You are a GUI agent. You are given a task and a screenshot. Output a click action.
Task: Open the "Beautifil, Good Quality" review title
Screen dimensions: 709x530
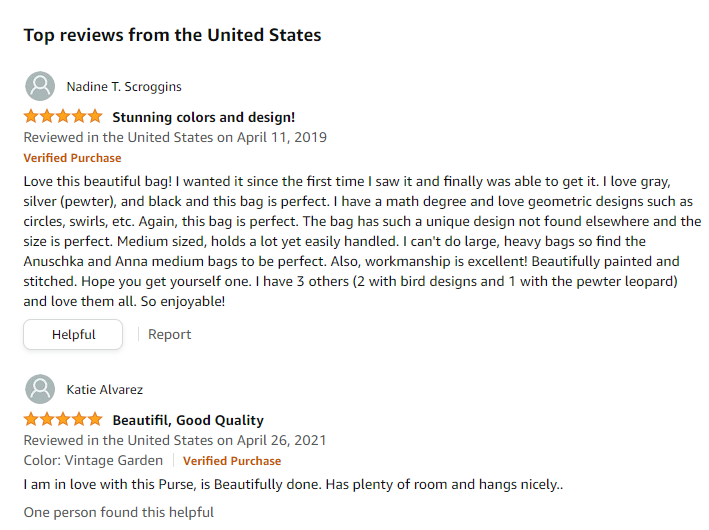(188, 420)
